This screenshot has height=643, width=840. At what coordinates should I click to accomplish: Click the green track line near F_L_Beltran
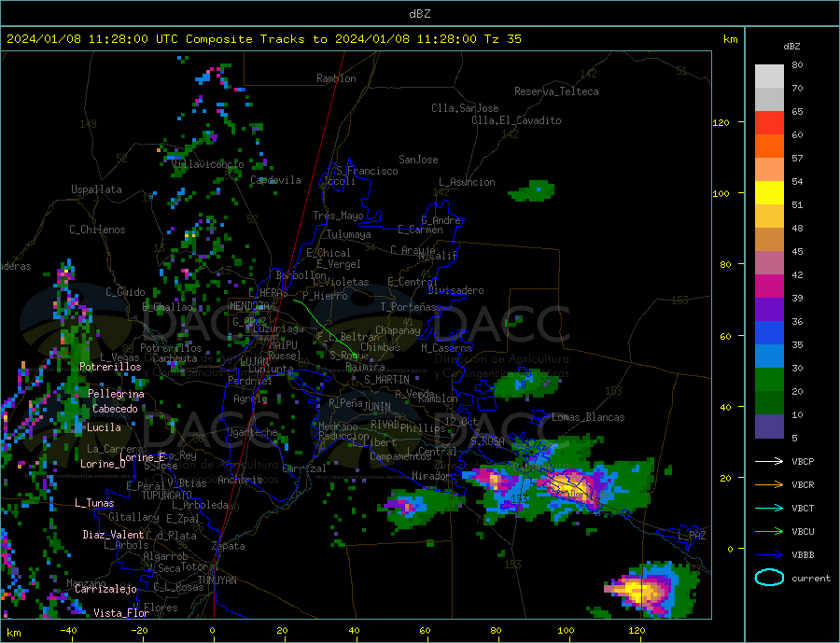tap(325, 328)
